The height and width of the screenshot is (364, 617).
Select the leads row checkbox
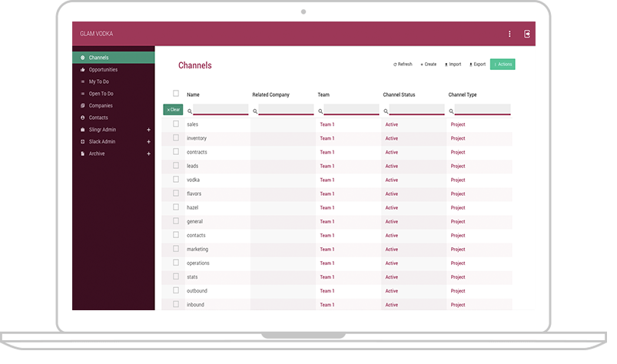176,166
